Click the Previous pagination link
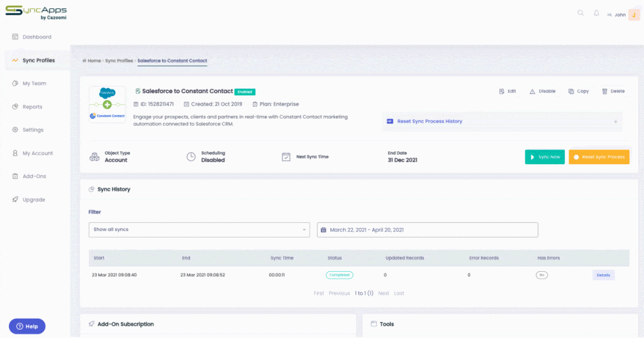The image size is (644, 338). point(339,293)
